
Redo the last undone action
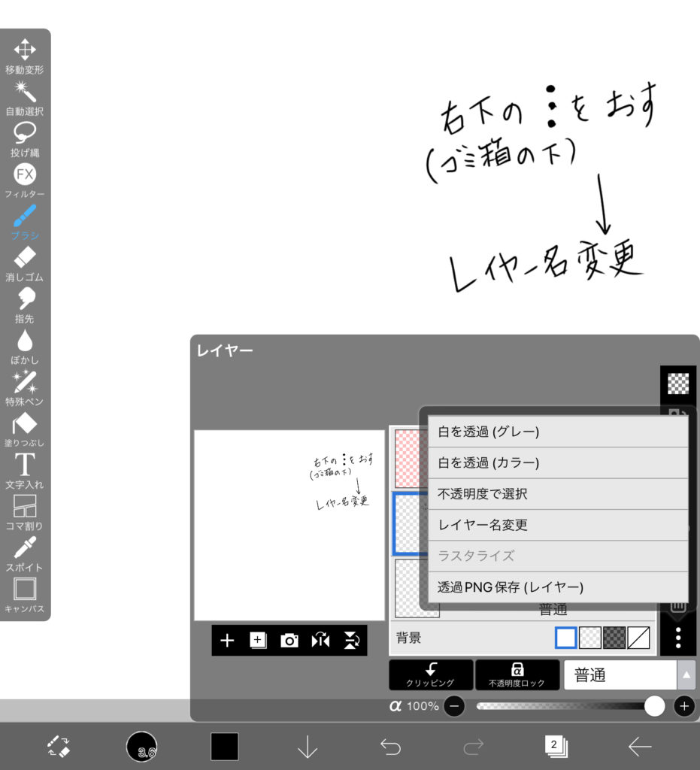[473, 747]
